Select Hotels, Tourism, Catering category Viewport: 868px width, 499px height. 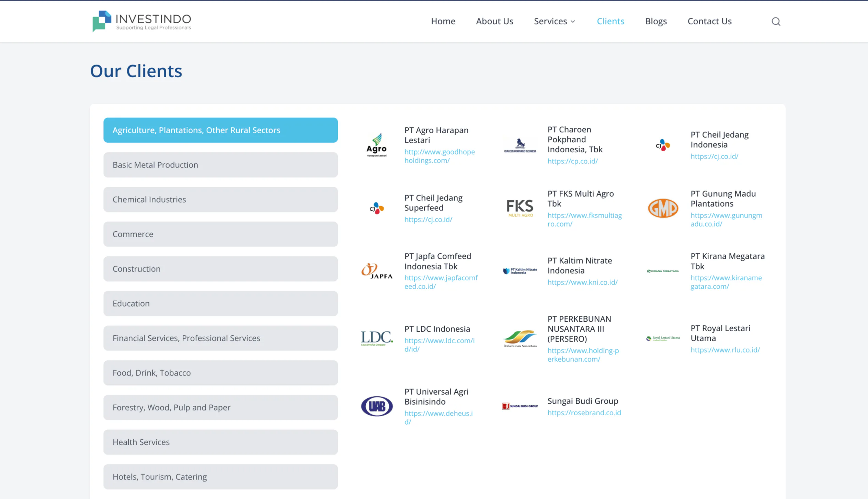[220, 477]
